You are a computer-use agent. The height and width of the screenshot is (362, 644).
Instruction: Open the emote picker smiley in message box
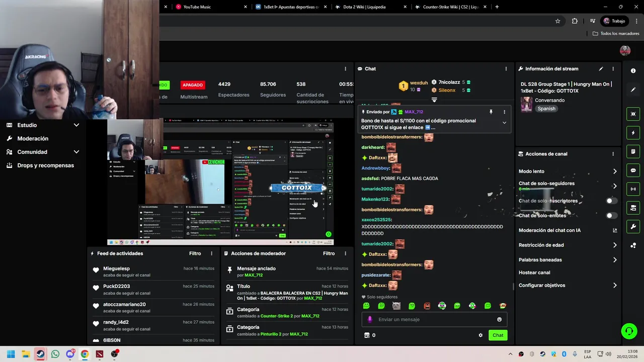click(499, 319)
